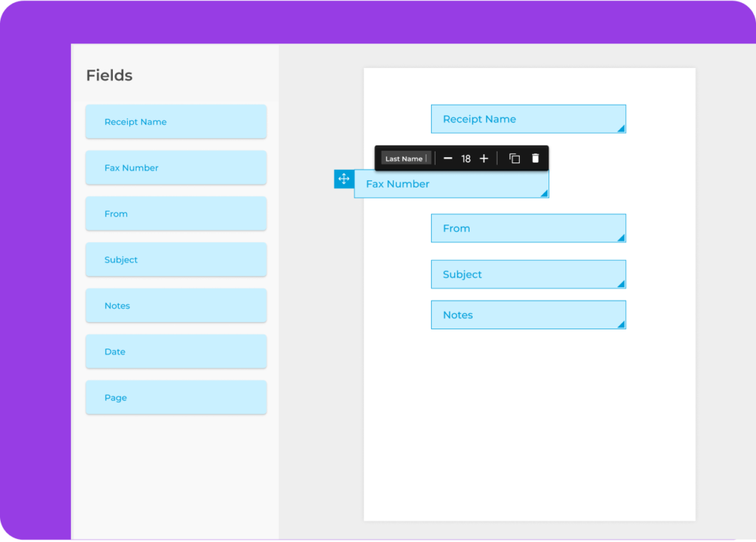Click the move handle on the Fax Number field
This screenshot has width=756, height=542.
(343, 179)
